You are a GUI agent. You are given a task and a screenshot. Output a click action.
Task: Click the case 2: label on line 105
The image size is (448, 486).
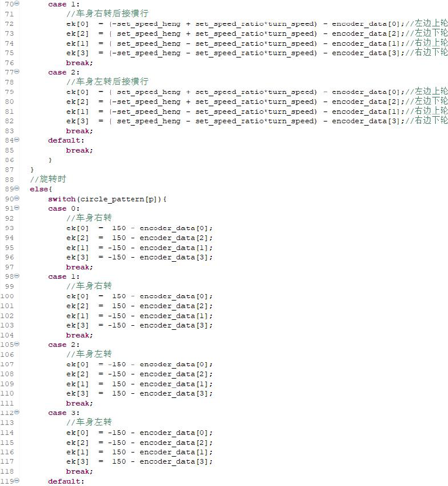(64, 345)
